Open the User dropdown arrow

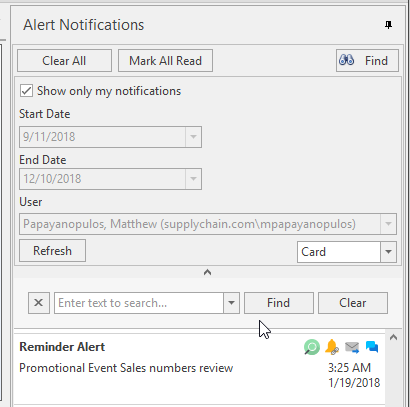[388, 224]
